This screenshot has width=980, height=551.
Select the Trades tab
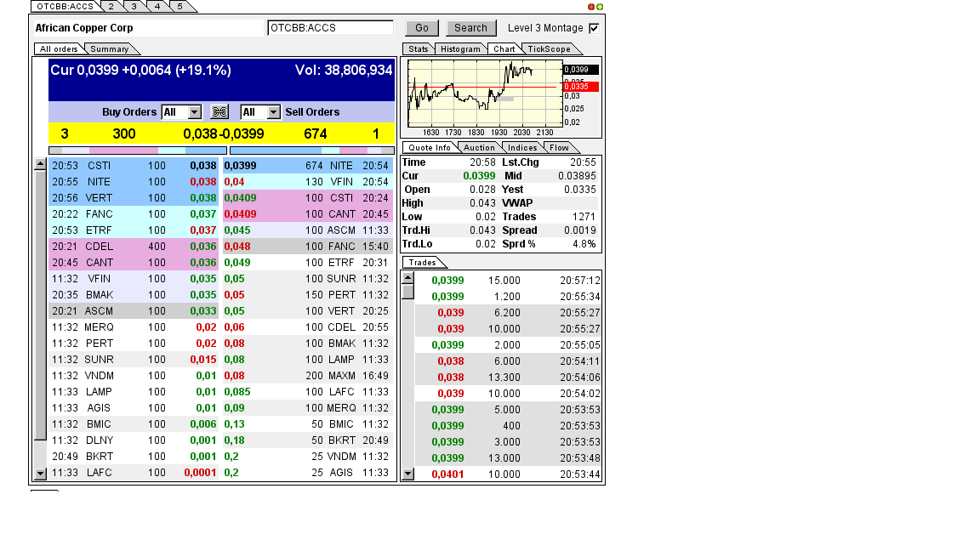(x=423, y=263)
